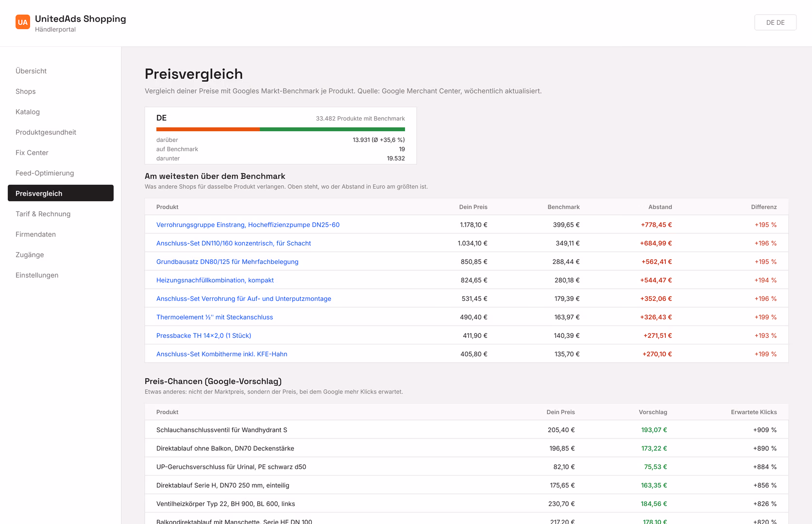Click the green 'darunter' bar segment

[x=332, y=129]
